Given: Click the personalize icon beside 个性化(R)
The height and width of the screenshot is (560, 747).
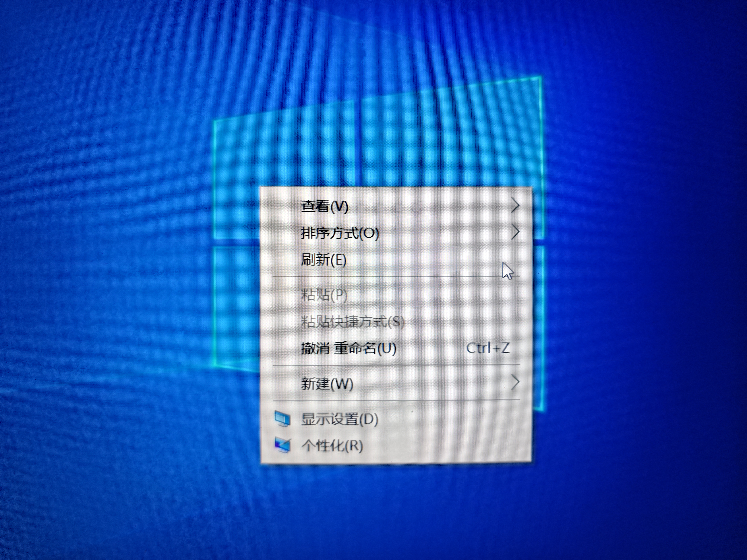Looking at the screenshot, I should tap(282, 445).
